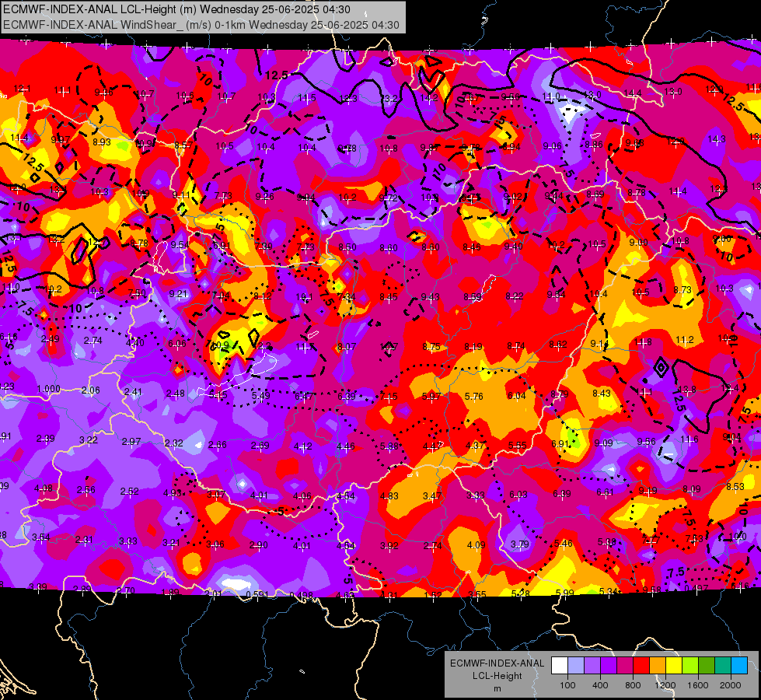
Task: Click the wind shear value 2.97
Action: [131, 442]
